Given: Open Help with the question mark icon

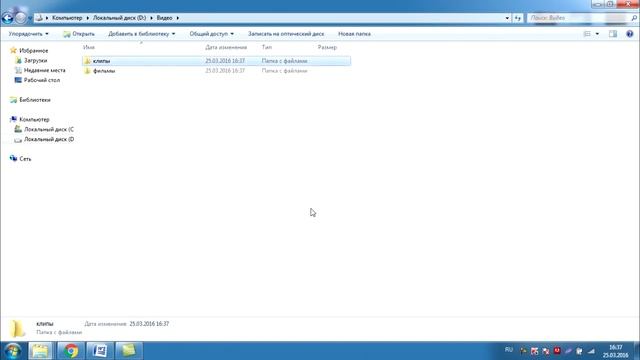Looking at the screenshot, I should click(629, 34).
